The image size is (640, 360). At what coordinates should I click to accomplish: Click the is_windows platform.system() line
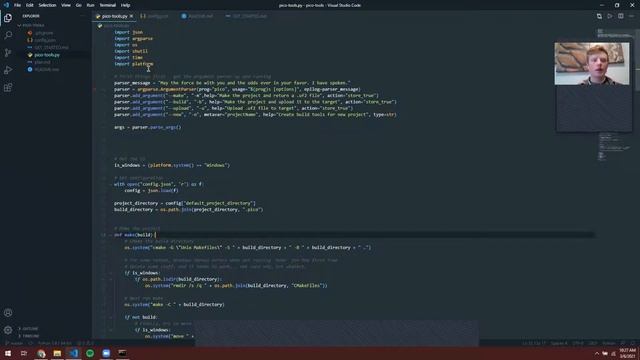(172, 165)
